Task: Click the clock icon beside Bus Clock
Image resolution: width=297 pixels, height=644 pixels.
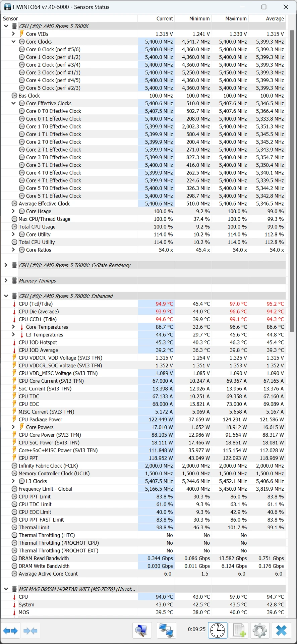Action: tap(14, 96)
